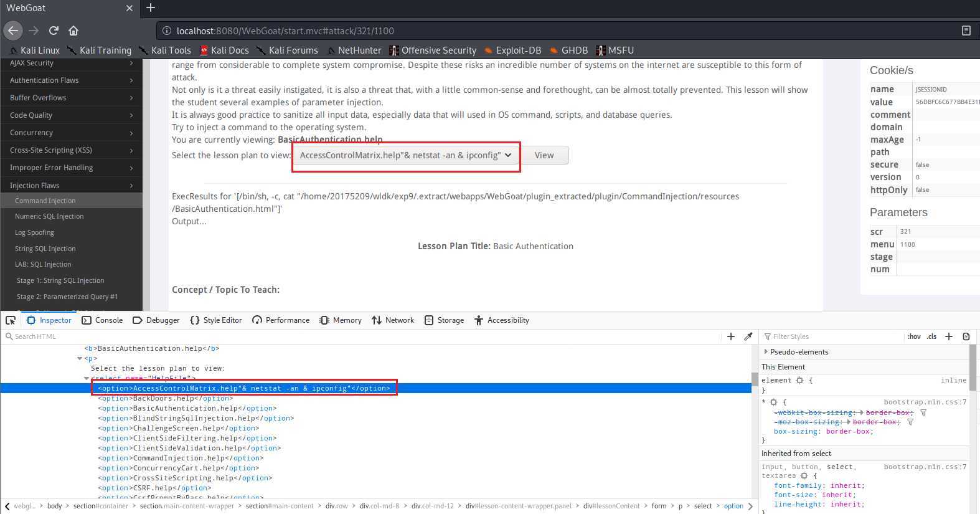
Task: Open the lesson plan dropdown
Action: click(406, 155)
